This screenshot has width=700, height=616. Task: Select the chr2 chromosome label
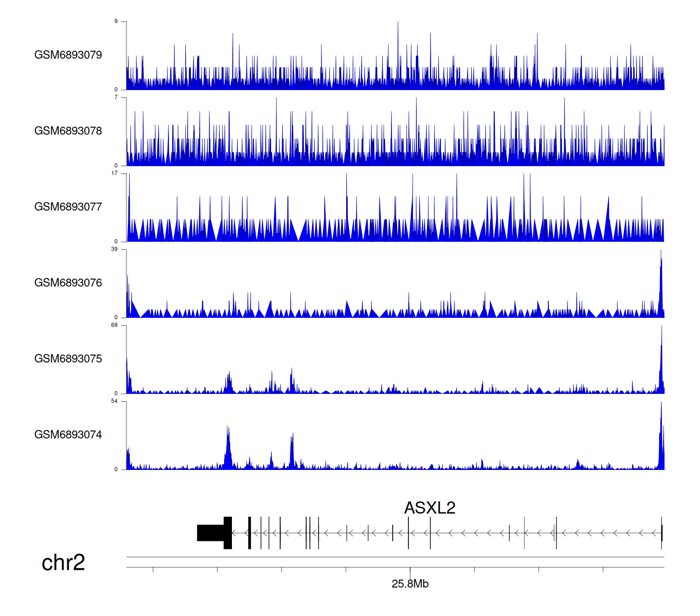63,563
